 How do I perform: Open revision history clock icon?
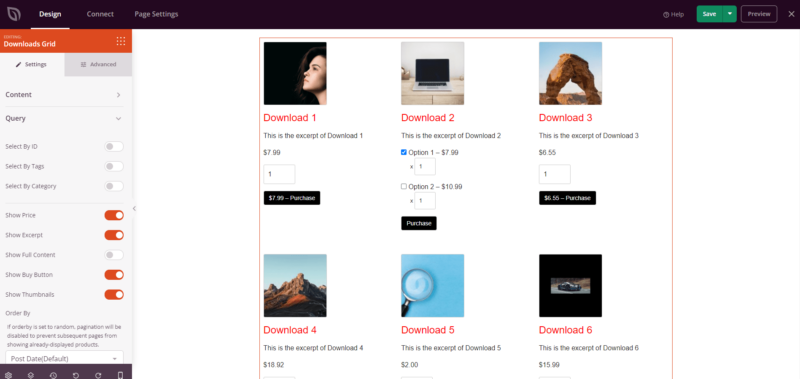(54, 375)
